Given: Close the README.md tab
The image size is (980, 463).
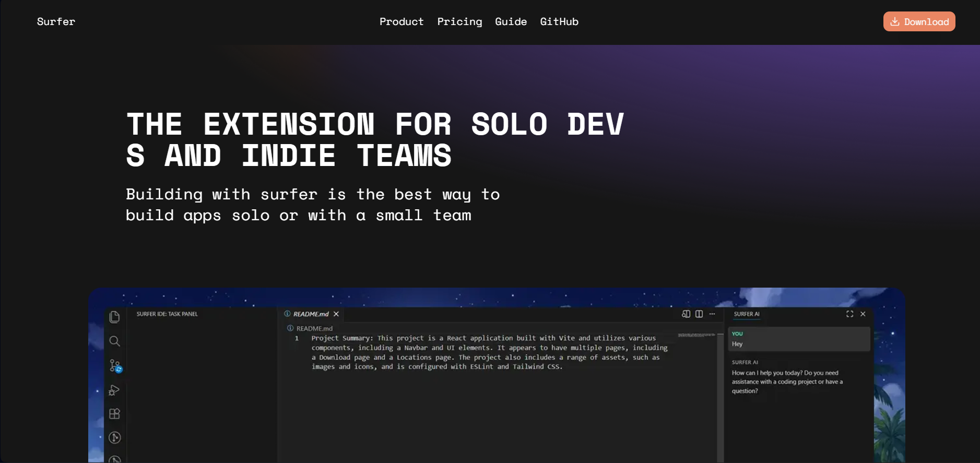Looking at the screenshot, I should 336,314.
